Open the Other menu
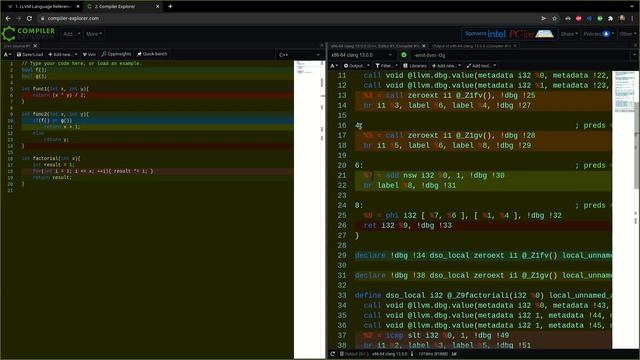640x360 pixels. [627, 34]
